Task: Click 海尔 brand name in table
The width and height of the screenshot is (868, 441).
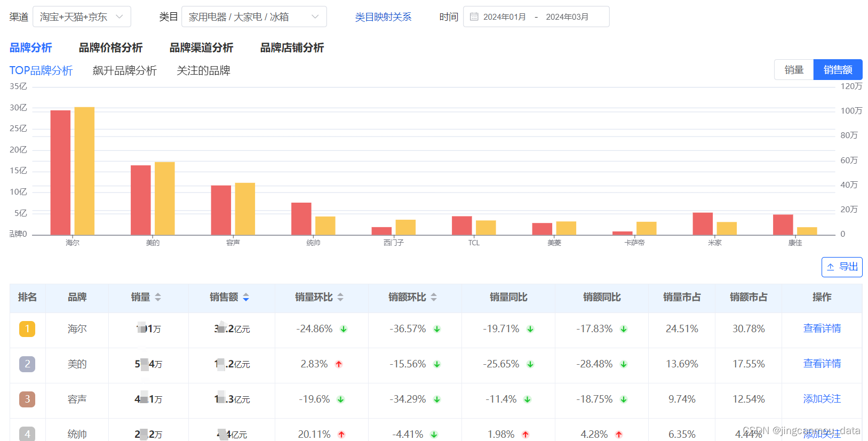Action: click(77, 329)
